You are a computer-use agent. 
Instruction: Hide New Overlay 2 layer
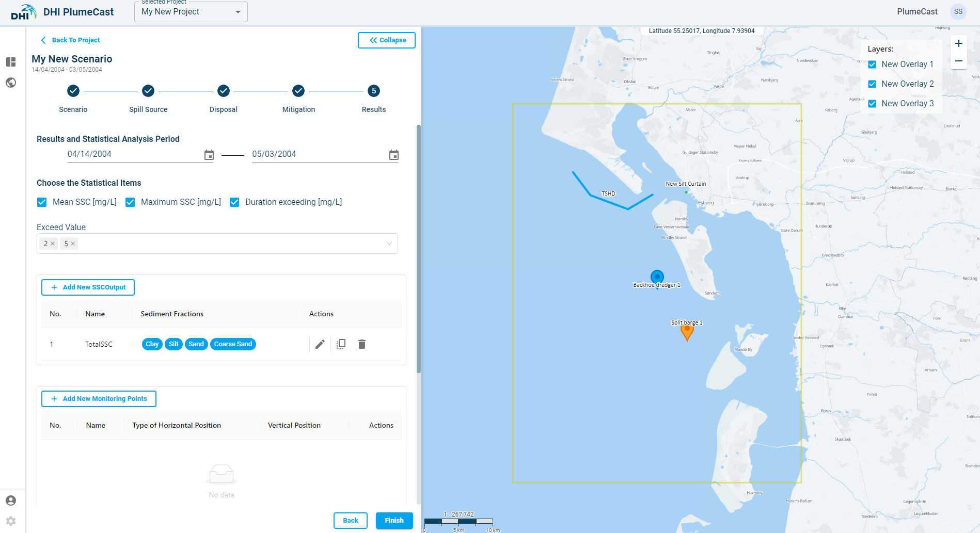[872, 84]
